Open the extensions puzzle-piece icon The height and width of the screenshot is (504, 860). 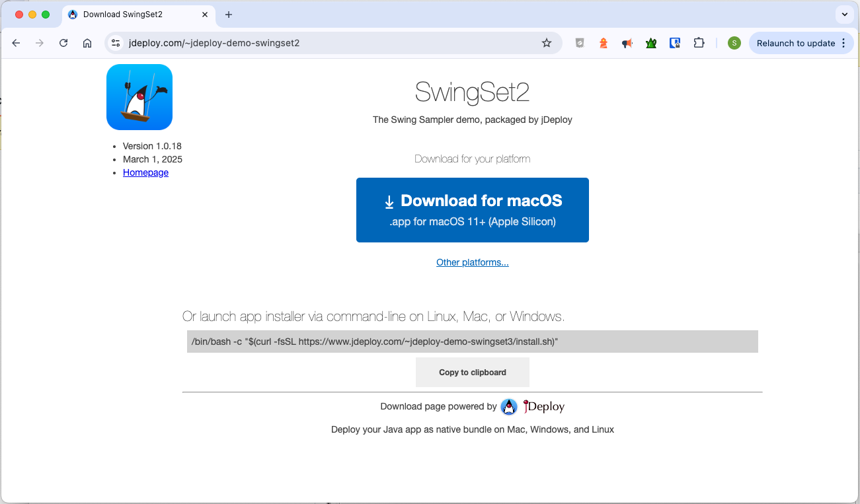[699, 43]
